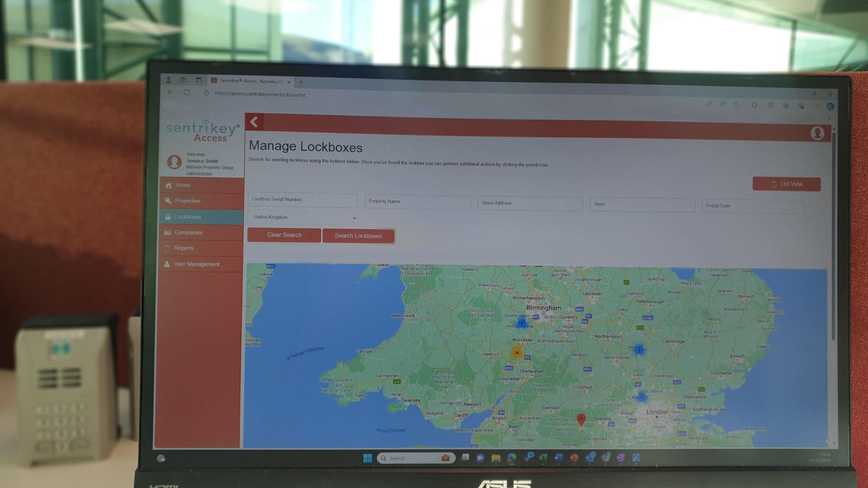Click the red map pin marker
This screenshot has width=868, height=488.
[581, 419]
